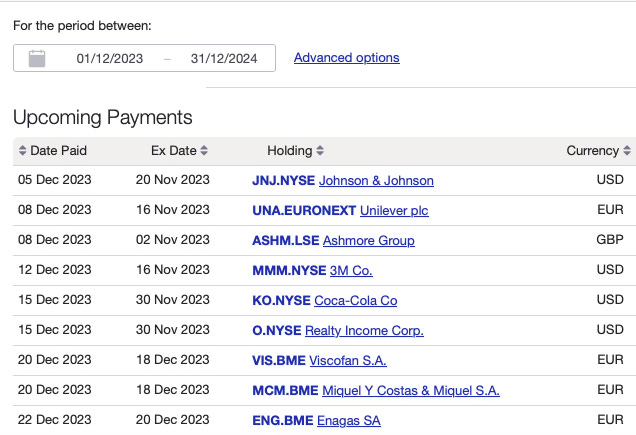
Task: Click the UNA.EURONEXT ticker code
Action: 304,211
